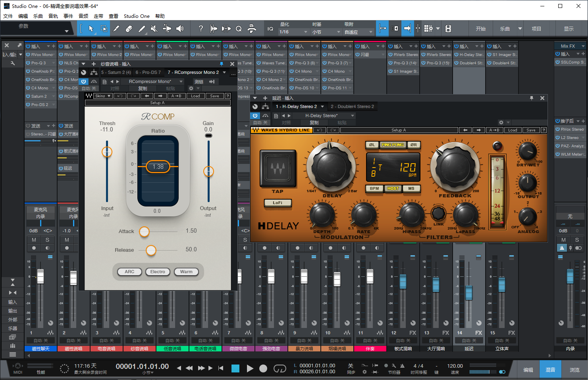The image size is (588, 380).
Task: Select the Eraser tool
Action: pos(129,29)
